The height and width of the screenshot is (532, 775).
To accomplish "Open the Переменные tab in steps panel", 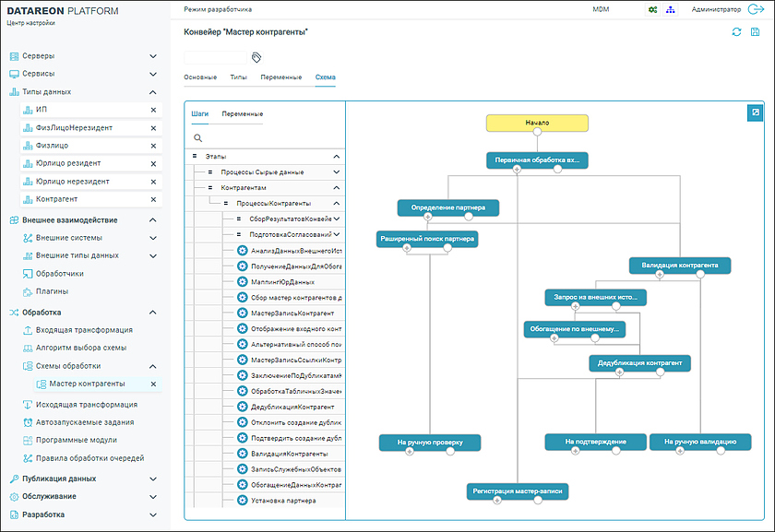I will [243, 114].
